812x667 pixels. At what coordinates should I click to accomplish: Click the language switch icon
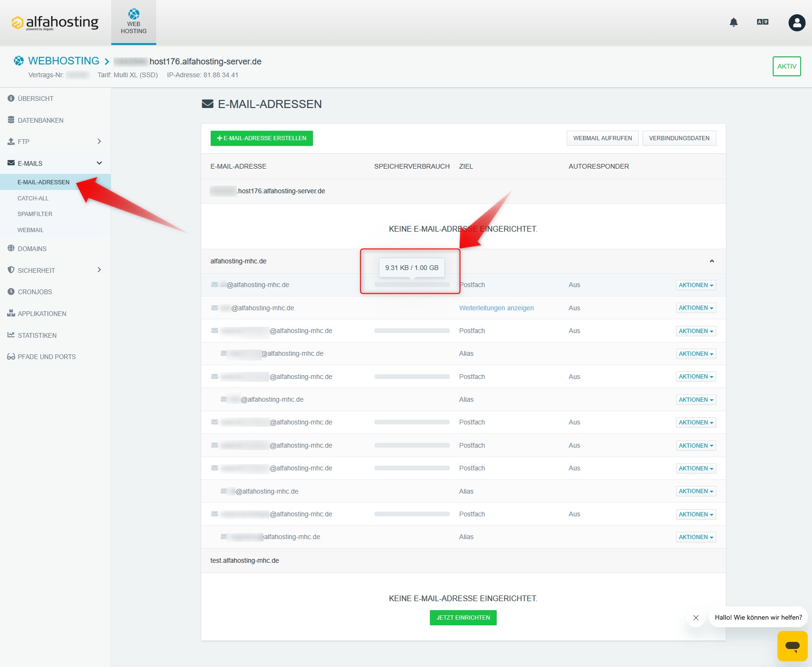point(762,22)
